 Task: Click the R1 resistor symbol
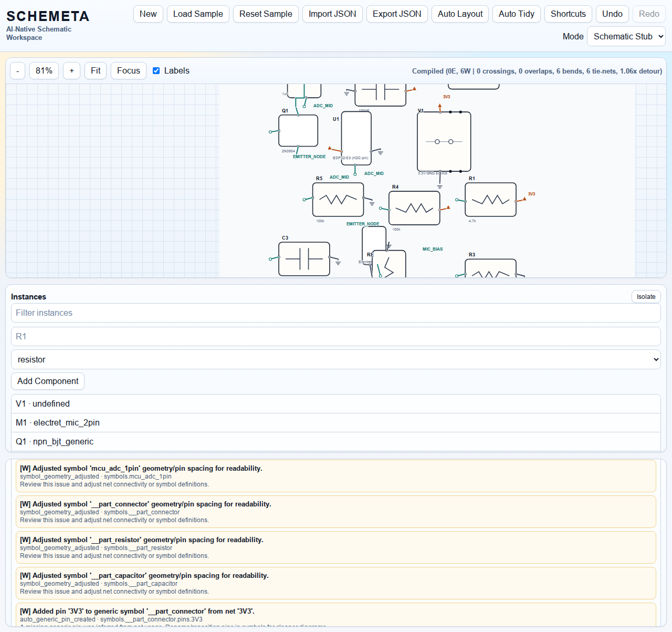click(x=490, y=200)
